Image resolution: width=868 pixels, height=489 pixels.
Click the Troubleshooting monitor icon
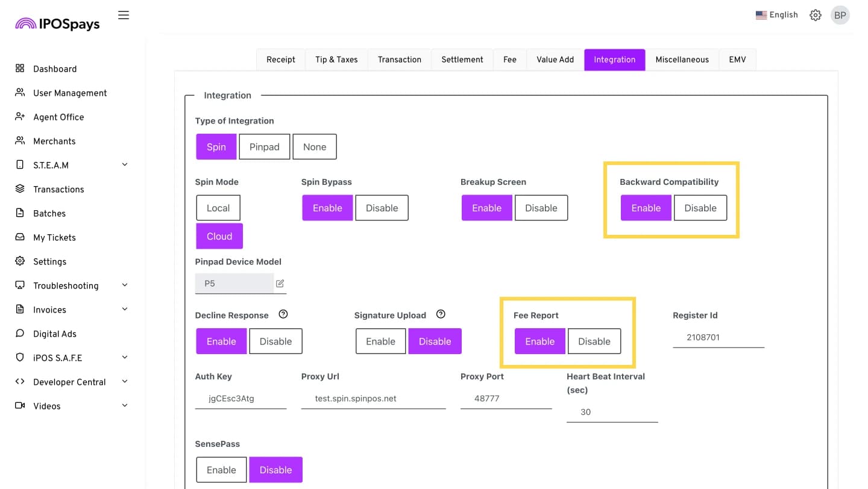click(20, 285)
